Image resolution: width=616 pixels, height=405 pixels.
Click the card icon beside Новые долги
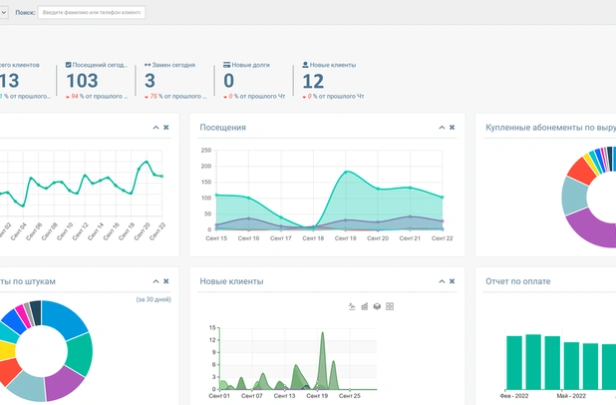pos(227,64)
